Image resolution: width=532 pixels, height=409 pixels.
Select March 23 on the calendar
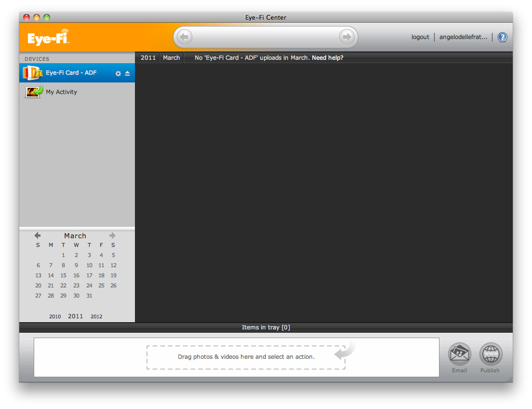tap(76, 286)
